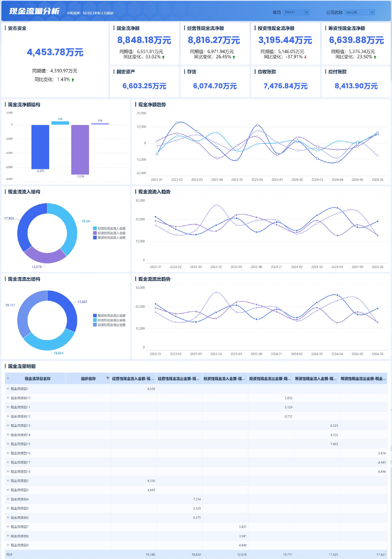This screenshot has width=392, height=559.
Task: Click sort icon in 组织名称 column header
Action: tap(108, 378)
